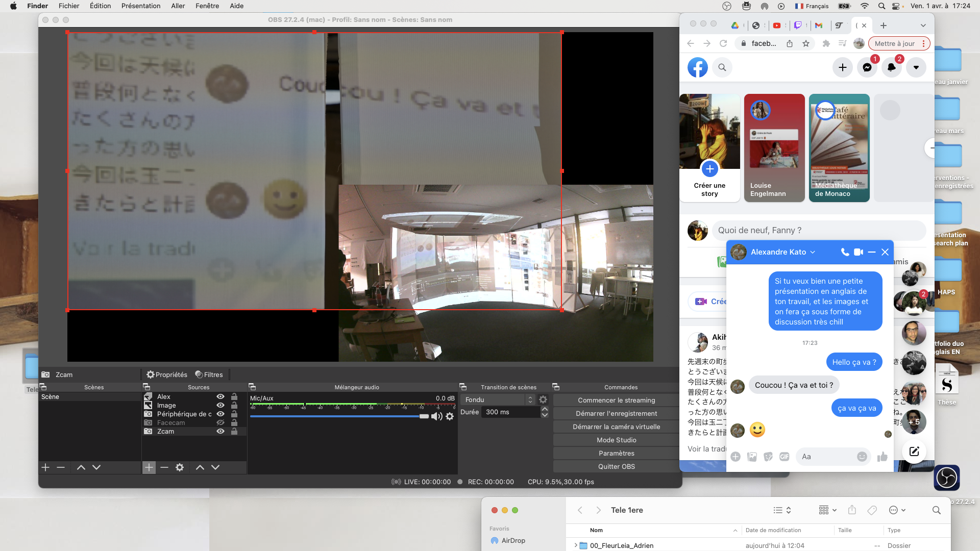Hide the Alex source with eye icon
Screen dimensions: 980x551
tap(220, 396)
